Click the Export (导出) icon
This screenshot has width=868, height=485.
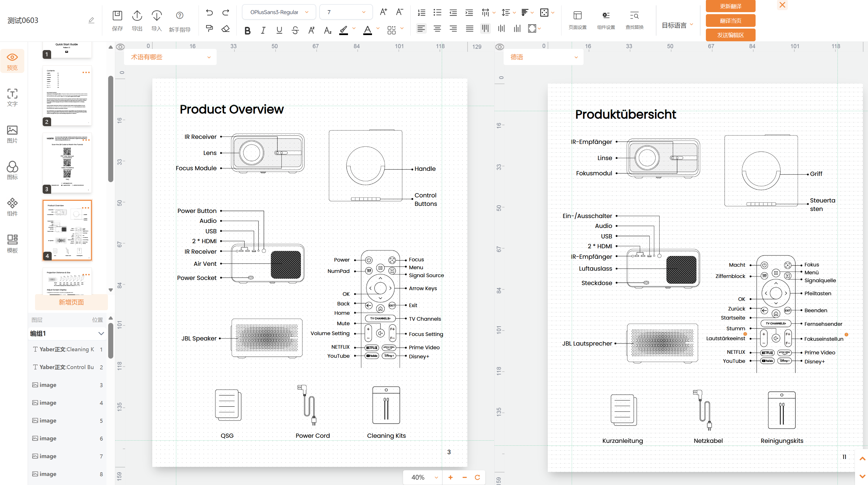[x=137, y=16]
